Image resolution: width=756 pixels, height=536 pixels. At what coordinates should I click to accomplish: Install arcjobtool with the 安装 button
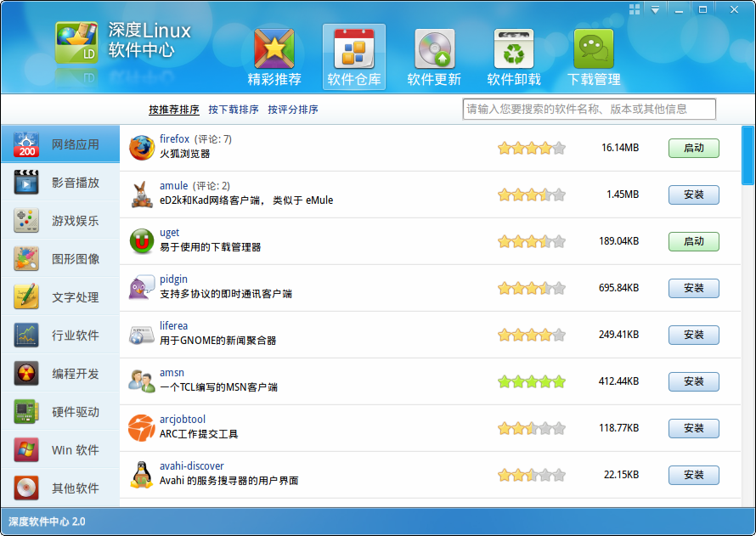click(x=694, y=428)
